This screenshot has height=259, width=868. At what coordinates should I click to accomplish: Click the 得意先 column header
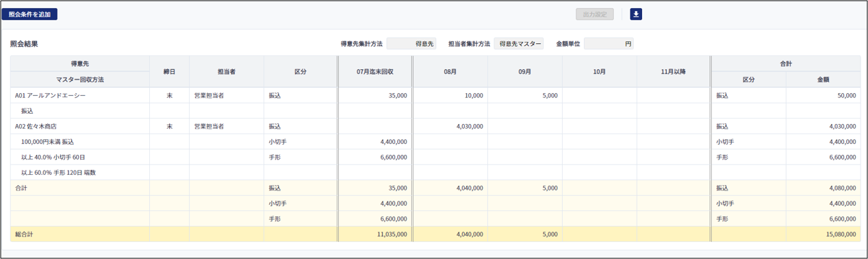tap(80, 64)
